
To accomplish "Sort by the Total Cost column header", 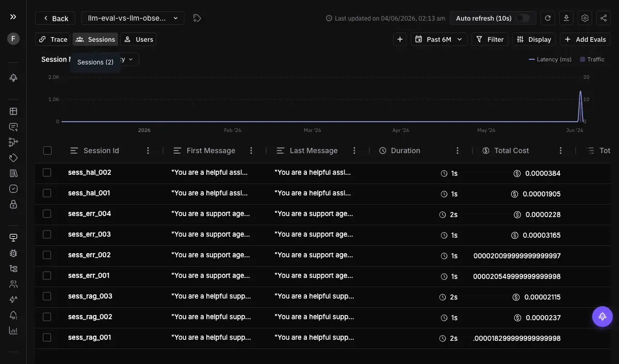I will [x=512, y=151].
